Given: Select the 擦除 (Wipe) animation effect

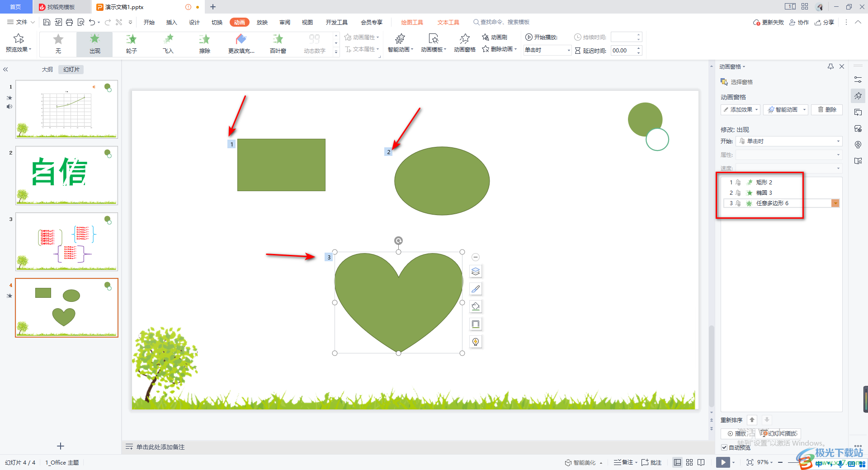Looking at the screenshot, I should point(205,44).
